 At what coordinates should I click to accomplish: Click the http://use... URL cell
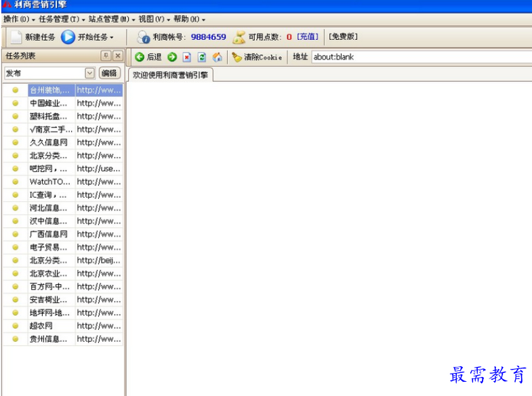(98, 169)
